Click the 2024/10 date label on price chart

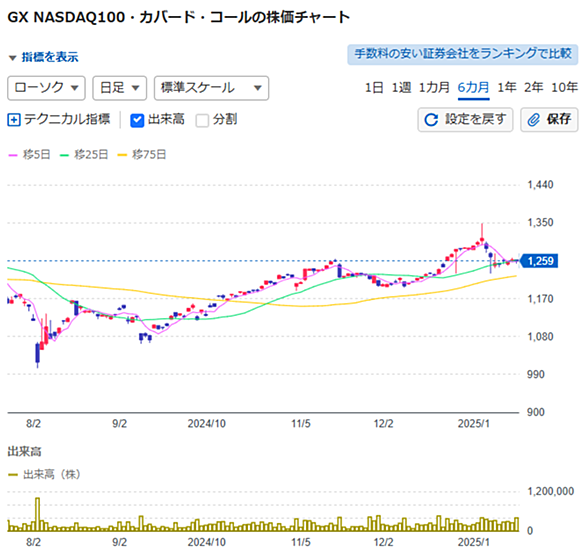(x=207, y=424)
